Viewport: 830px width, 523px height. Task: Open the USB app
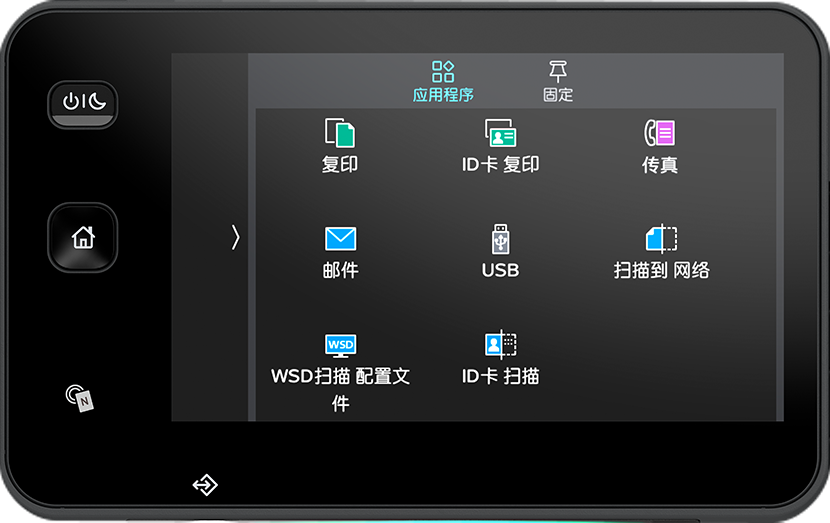coord(500,251)
